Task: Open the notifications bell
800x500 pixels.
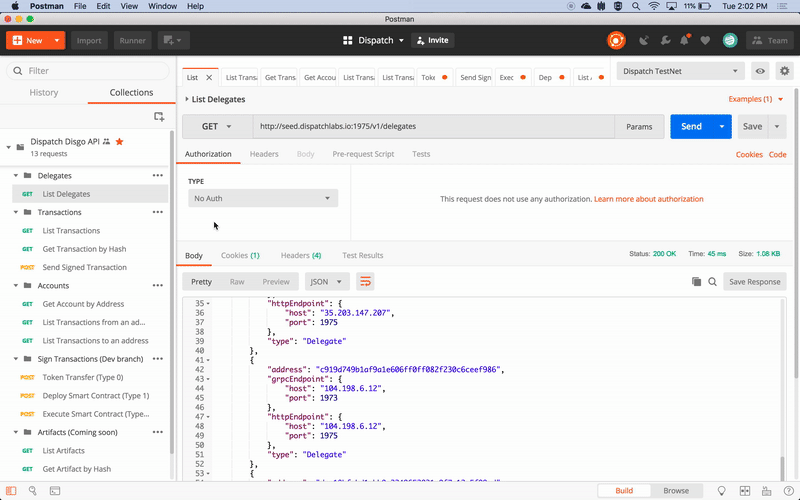Action: (685, 40)
